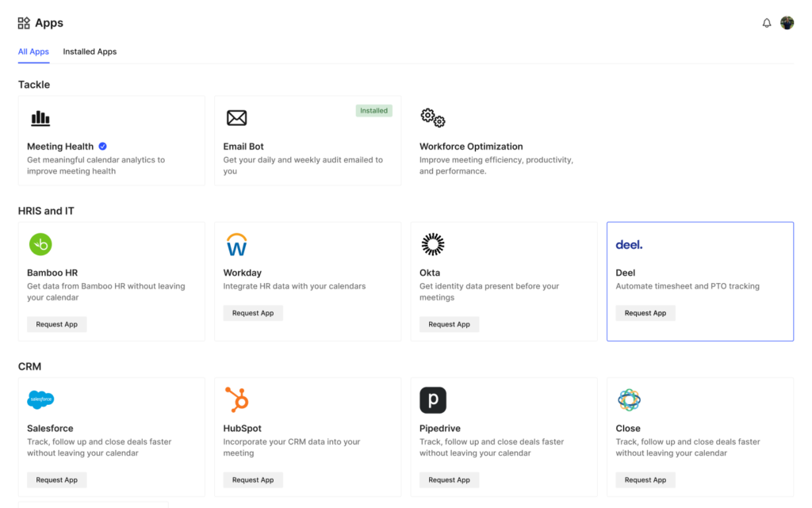Click 'Get data from Bamboo HR' description

106,292
